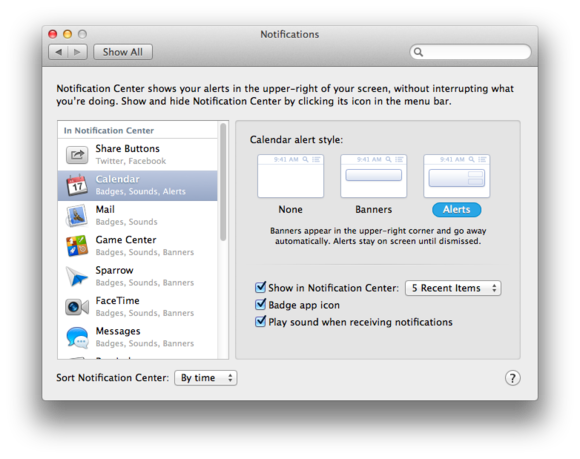Click the magnifying glass search icon

click(418, 52)
